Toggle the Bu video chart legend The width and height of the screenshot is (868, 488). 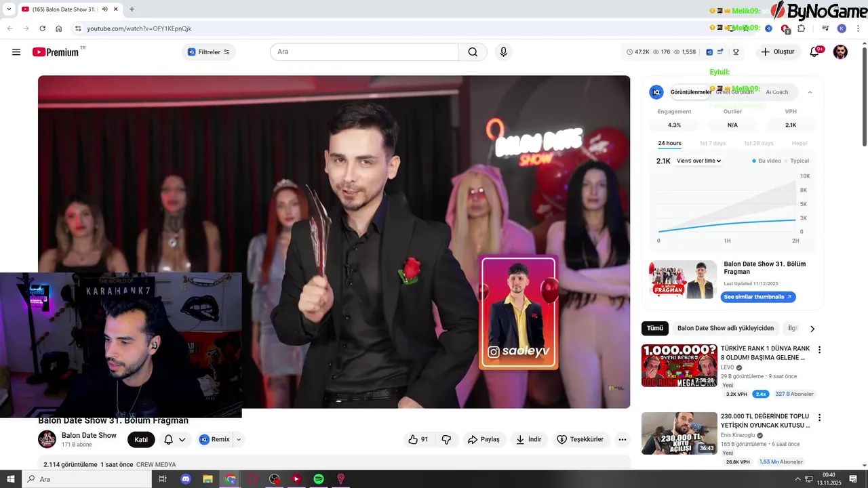pyautogui.click(x=766, y=161)
